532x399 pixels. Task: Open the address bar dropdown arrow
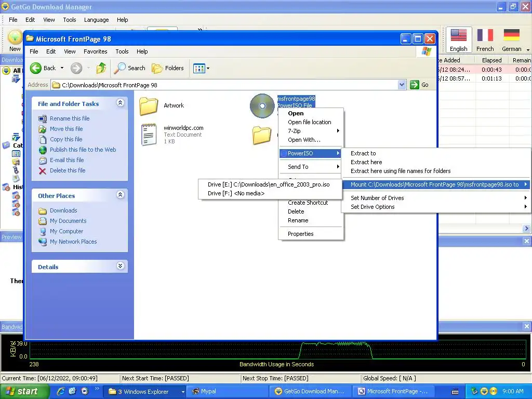pyautogui.click(x=402, y=85)
